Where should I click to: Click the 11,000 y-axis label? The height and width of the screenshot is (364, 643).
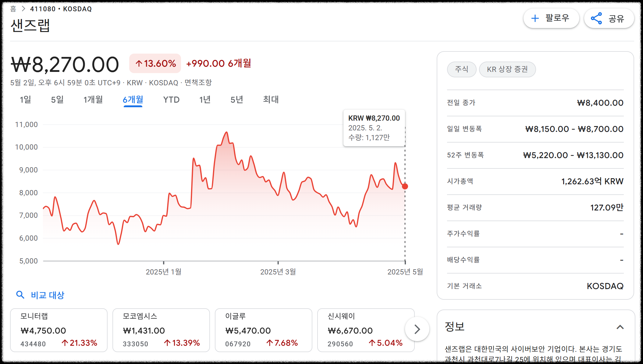pyautogui.click(x=27, y=125)
